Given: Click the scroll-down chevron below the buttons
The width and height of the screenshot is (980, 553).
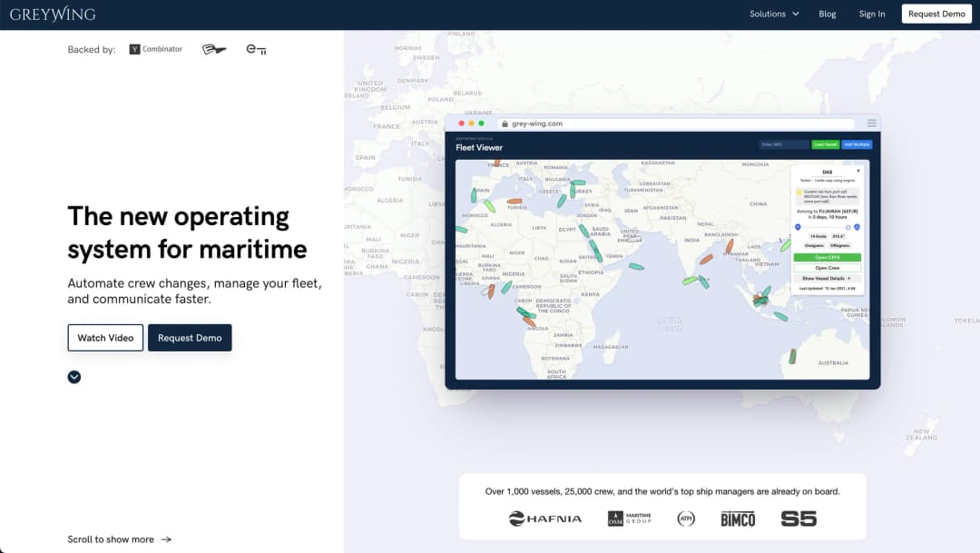Looking at the screenshot, I should point(73,377).
